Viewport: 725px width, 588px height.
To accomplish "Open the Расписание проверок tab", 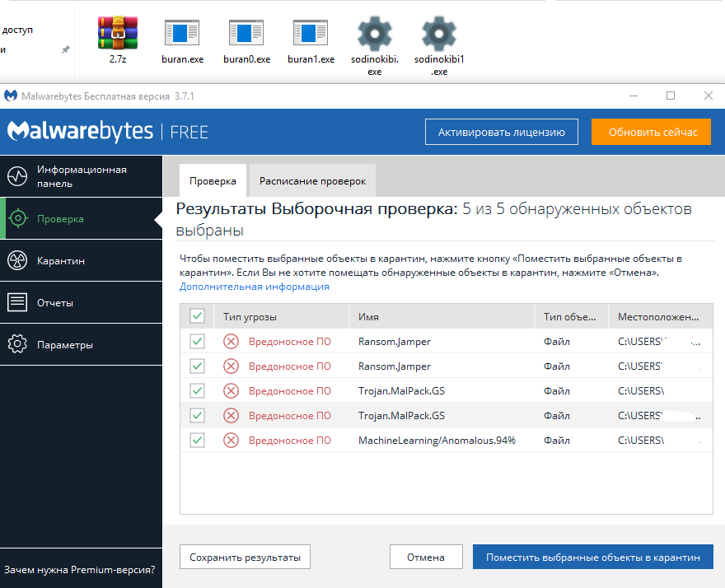I will click(312, 180).
